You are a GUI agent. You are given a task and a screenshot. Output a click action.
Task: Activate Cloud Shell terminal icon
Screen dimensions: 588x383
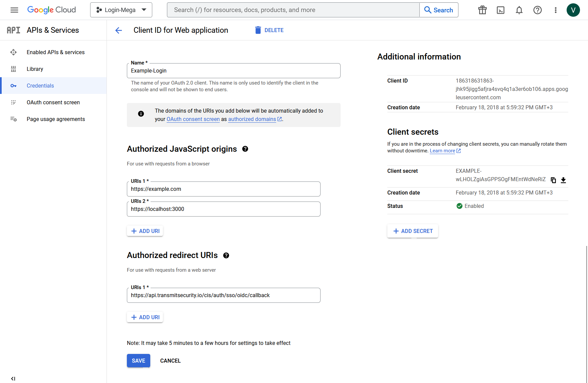(x=501, y=10)
